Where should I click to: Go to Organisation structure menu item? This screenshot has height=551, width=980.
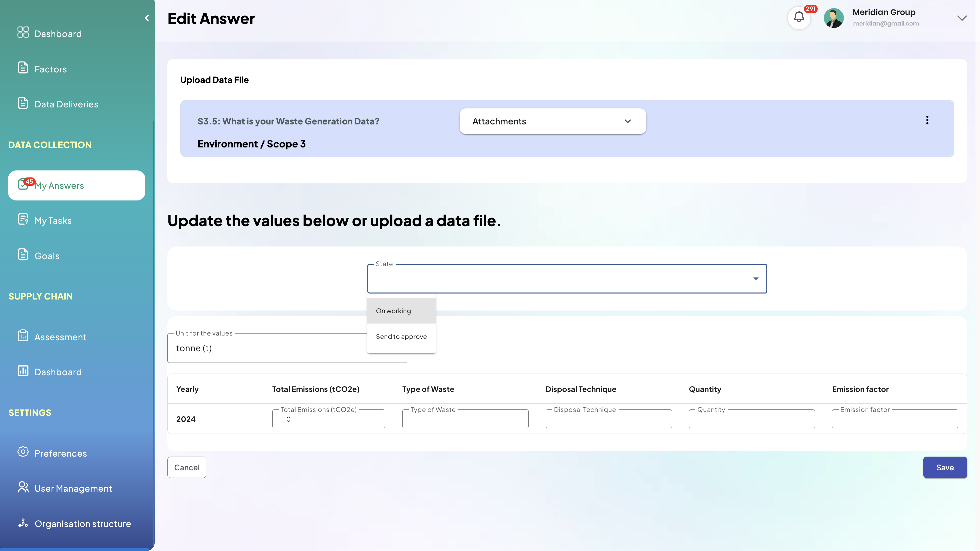[x=83, y=524]
